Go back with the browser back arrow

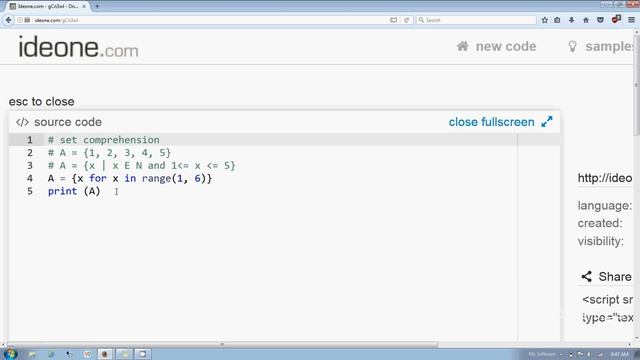click(8, 20)
